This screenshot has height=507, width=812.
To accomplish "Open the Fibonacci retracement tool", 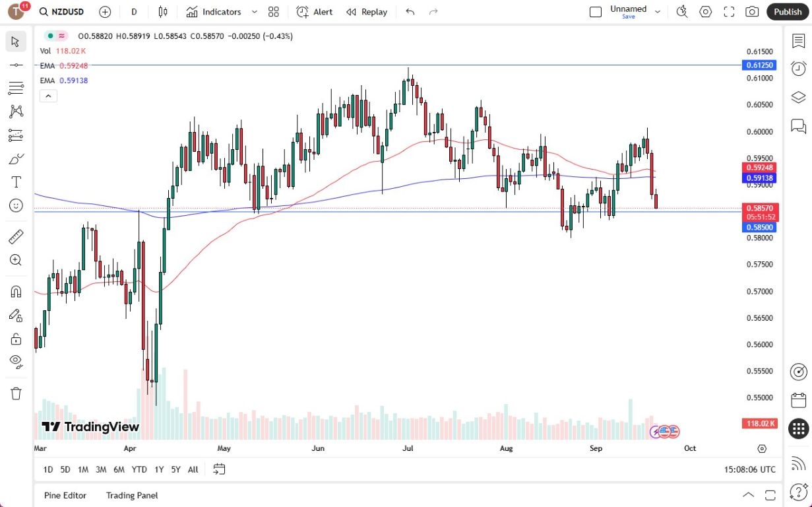I will [16, 88].
